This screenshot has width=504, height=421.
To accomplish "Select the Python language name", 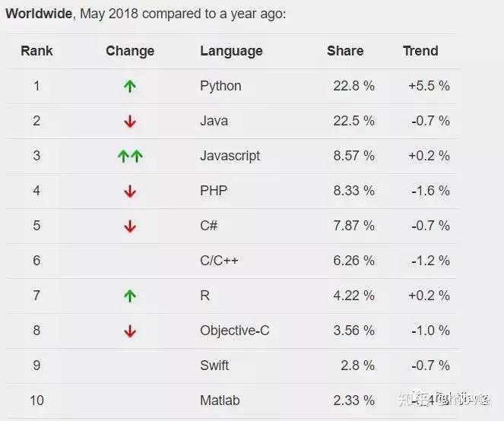I will tap(220, 86).
